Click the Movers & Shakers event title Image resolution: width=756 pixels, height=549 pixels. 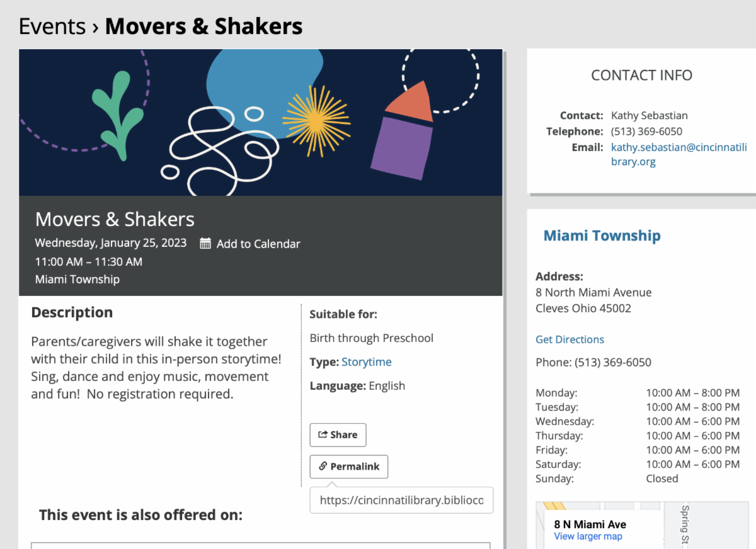pyautogui.click(x=115, y=219)
